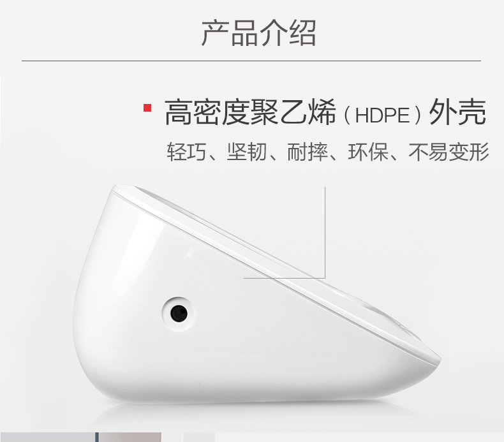
Task: Click the beige image strip at bottom
Action: [130, 437]
